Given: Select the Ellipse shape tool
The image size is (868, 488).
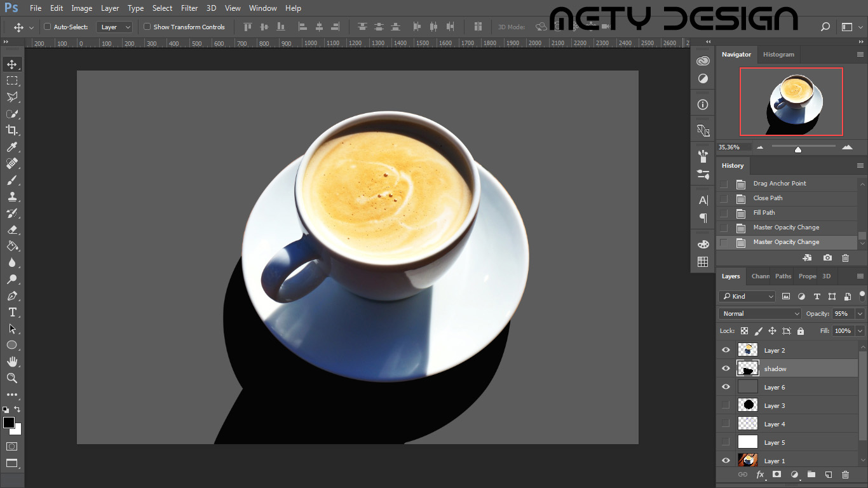Looking at the screenshot, I should [x=12, y=345].
